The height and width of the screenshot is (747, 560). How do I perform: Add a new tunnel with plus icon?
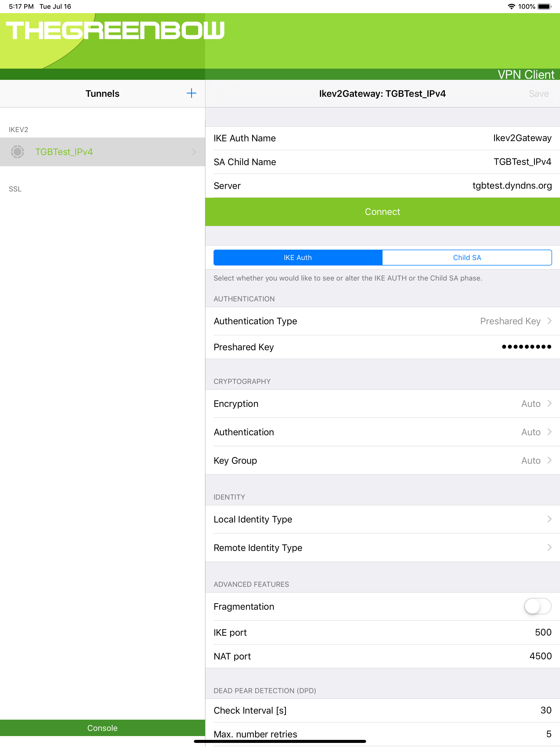(191, 93)
